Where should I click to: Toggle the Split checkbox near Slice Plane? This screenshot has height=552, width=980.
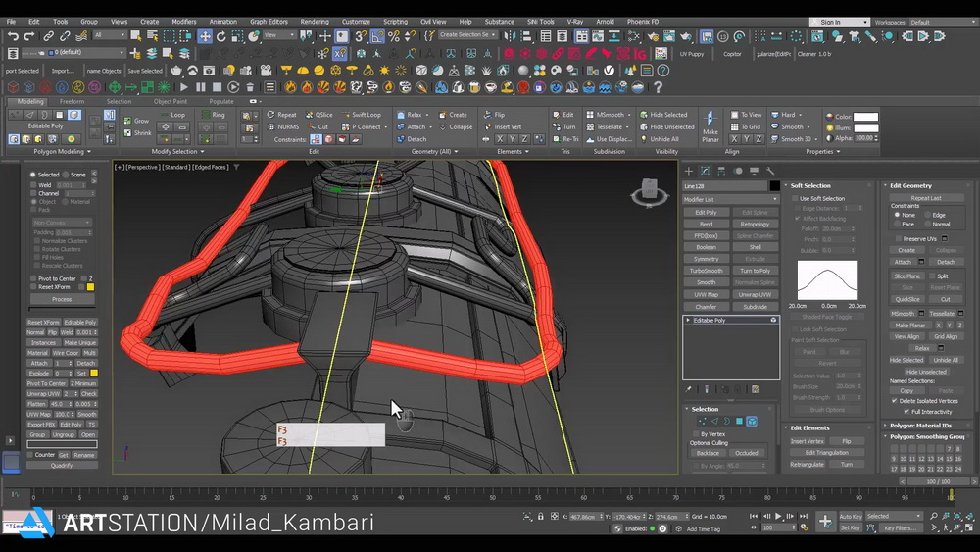933,276
